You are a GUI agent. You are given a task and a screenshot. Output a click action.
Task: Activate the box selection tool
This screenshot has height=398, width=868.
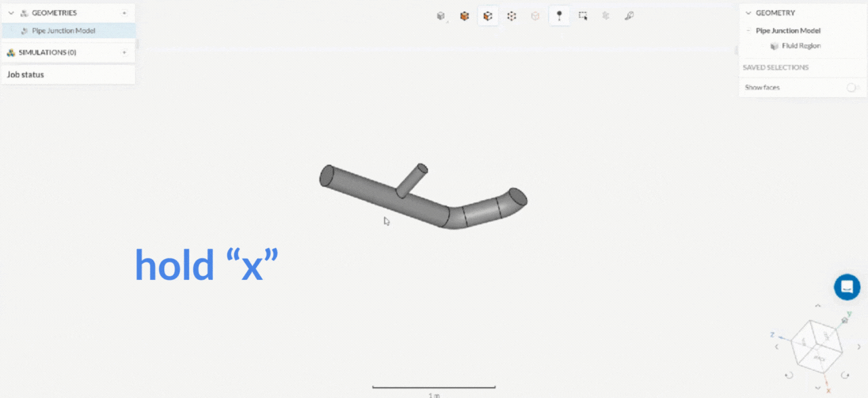pos(583,16)
